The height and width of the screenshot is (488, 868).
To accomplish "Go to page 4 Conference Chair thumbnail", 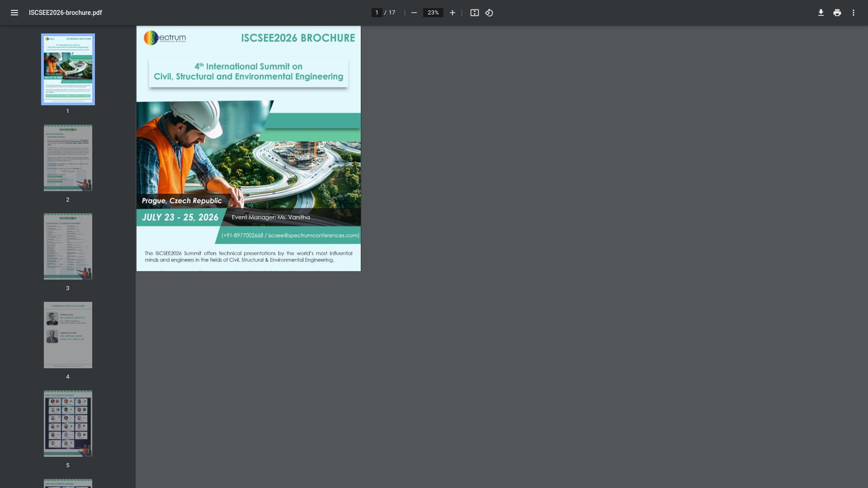I will 68,335.
